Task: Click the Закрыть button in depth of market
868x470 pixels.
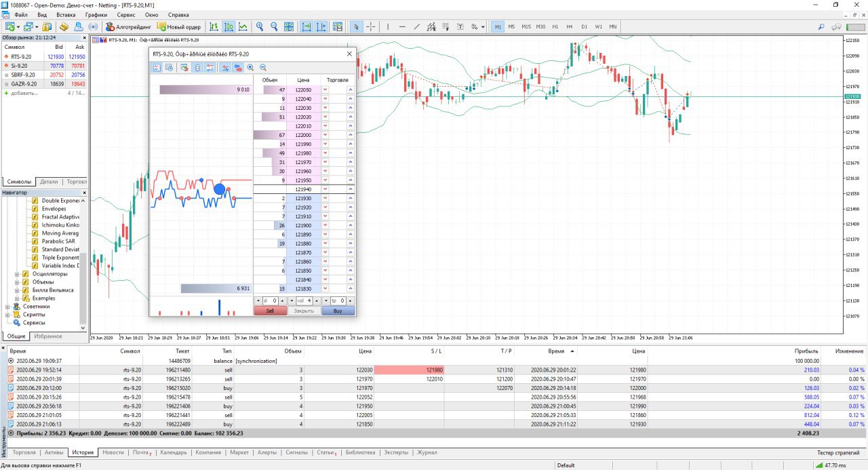Action: pos(304,311)
